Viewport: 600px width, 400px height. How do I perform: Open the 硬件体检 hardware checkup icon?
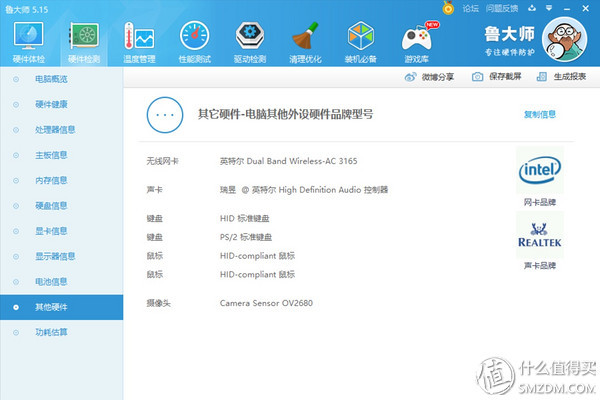[28, 42]
